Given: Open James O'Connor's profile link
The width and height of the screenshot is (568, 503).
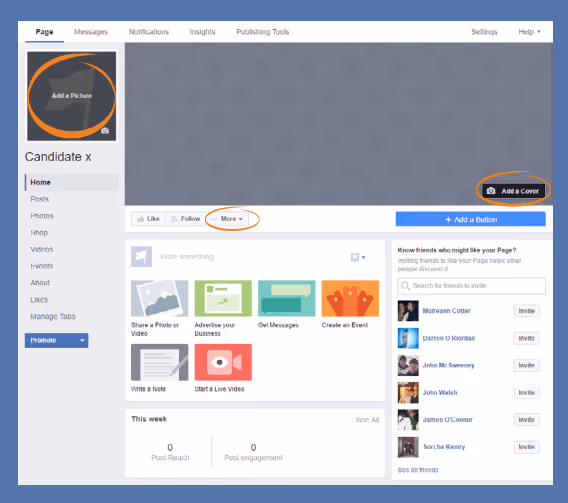Looking at the screenshot, I should coord(448,420).
